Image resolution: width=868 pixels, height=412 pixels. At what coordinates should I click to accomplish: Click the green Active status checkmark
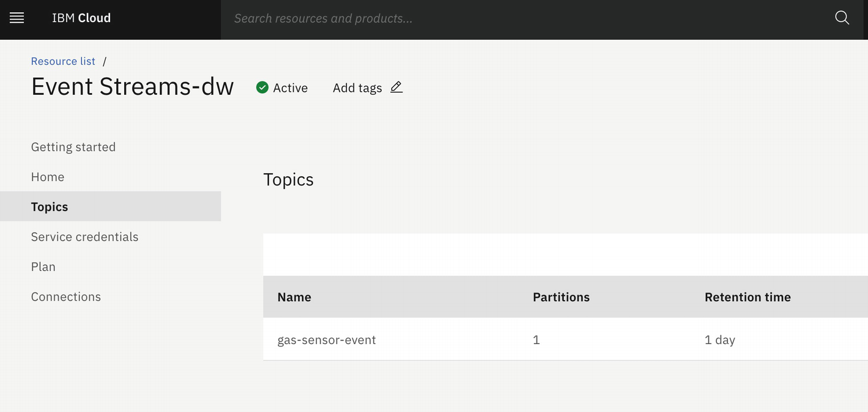click(262, 88)
